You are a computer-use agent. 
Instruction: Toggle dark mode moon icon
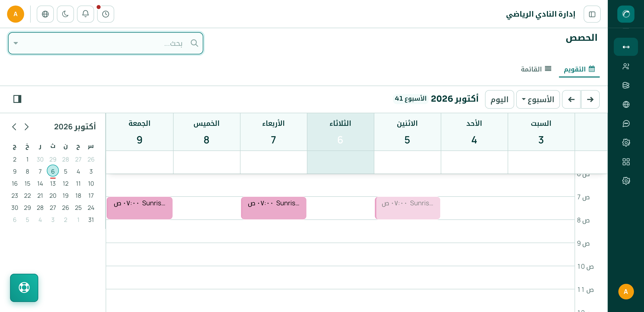point(65,14)
